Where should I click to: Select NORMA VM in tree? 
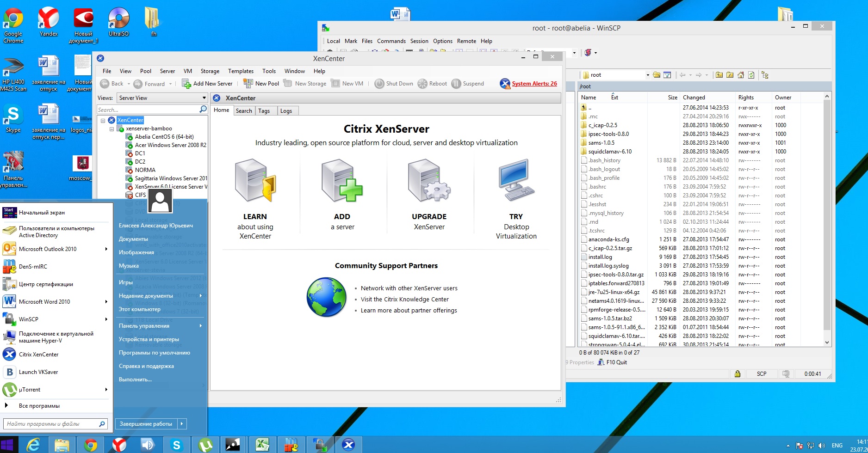click(145, 170)
